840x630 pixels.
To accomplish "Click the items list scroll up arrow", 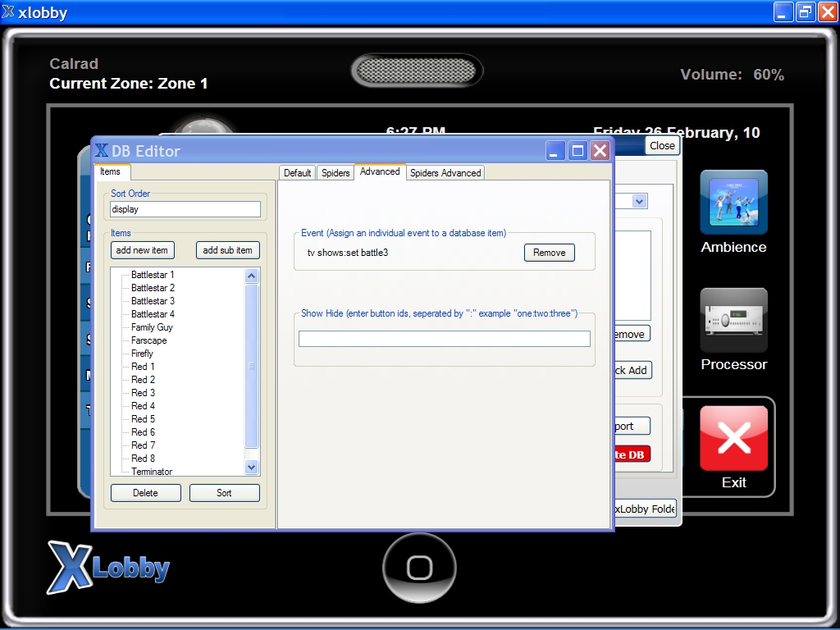I will tap(252, 276).
